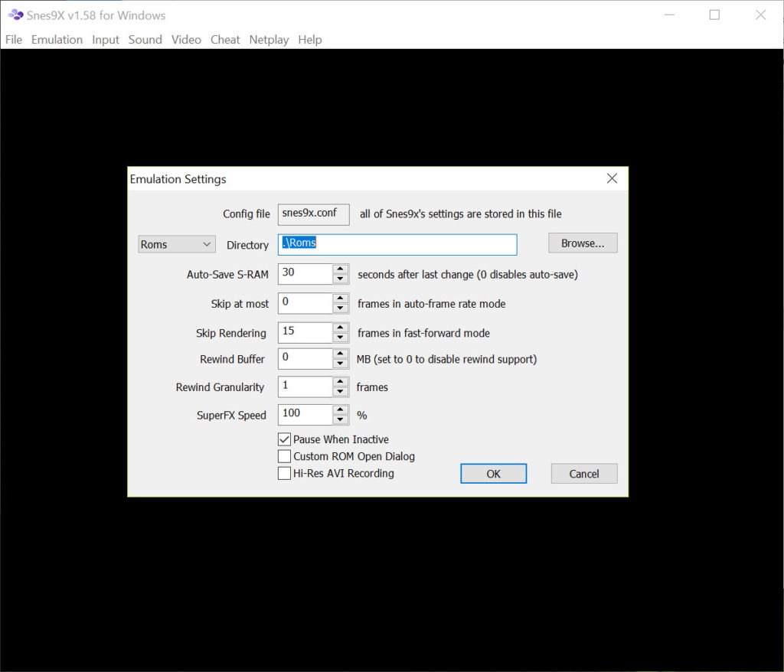
Task: Decrease Skip Rendering frames value
Action: [341, 338]
